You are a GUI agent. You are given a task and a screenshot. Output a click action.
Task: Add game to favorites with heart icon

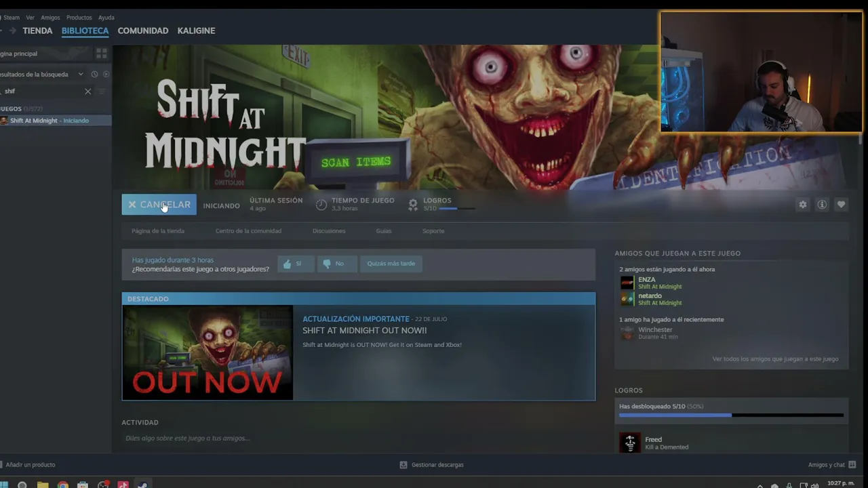pyautogui.click(x=841, y=205)
